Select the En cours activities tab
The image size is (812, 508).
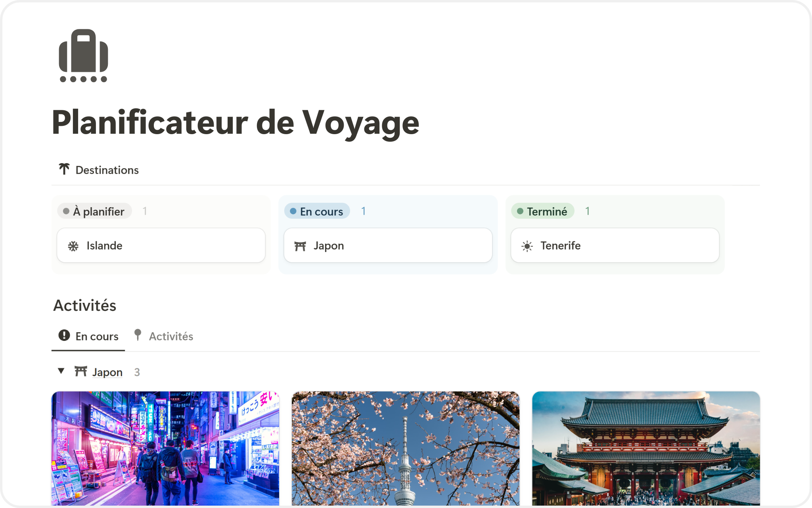[x=88, y=336]
